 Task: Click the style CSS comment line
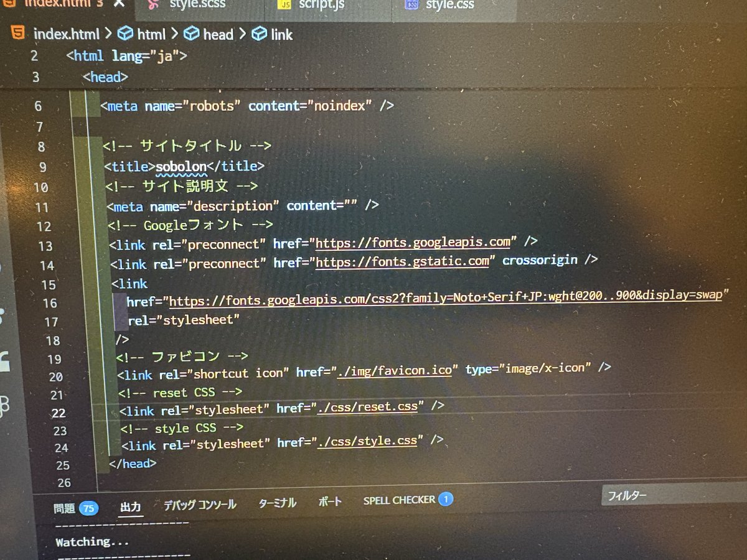pyautogui.click(x=182, y=429)
